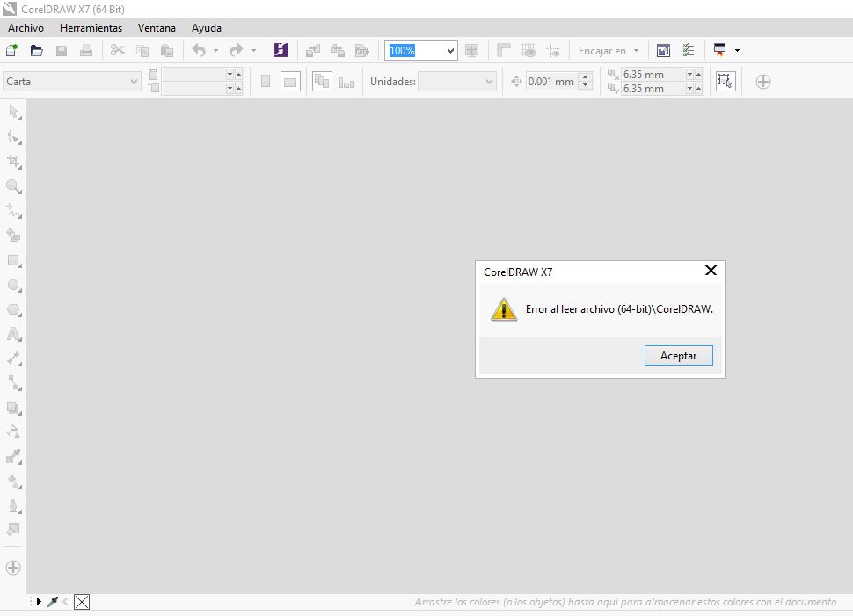Switch to Landscape page orientation
This screenshot has width=853, height=616.
pyautogui.click(x=290, y=82)
